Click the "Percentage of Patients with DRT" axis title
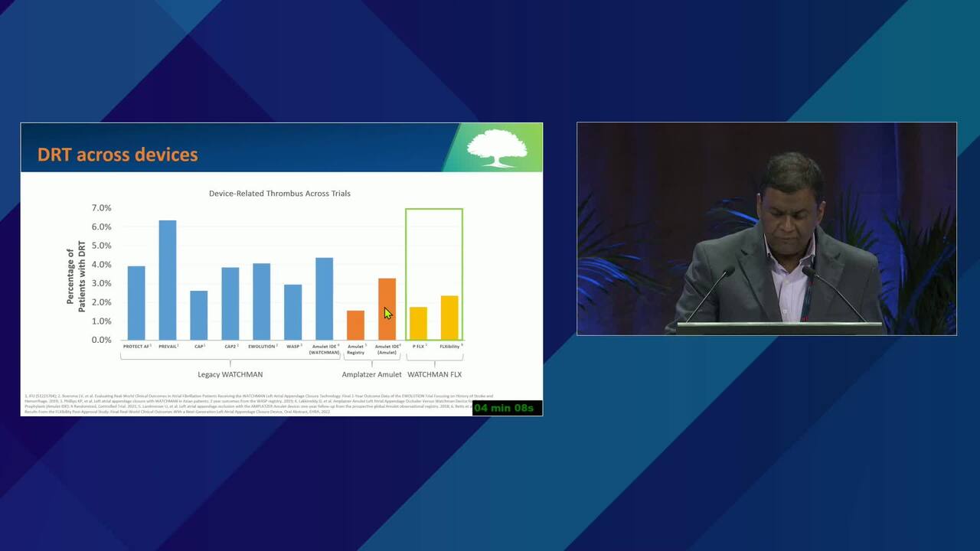Screen dimensions: 980x551 [76, 276]
